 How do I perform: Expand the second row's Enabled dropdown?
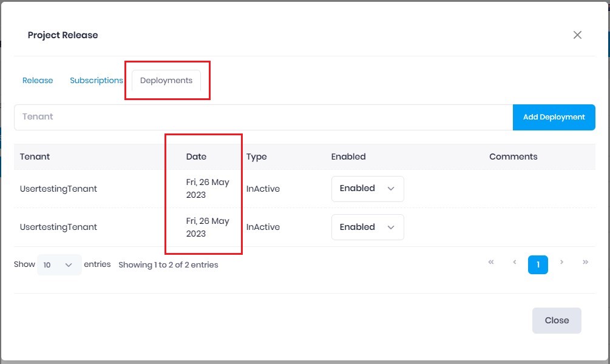tap(367, 227)
